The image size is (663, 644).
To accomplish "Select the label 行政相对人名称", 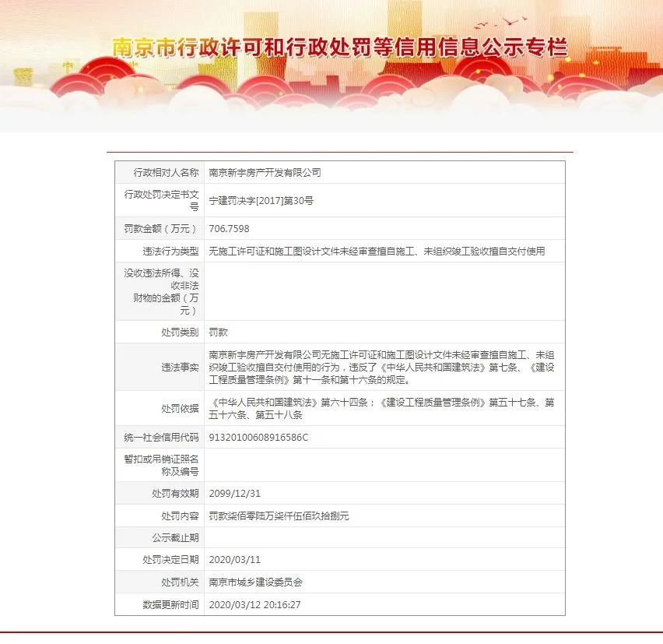I will (x=166, y=172).
